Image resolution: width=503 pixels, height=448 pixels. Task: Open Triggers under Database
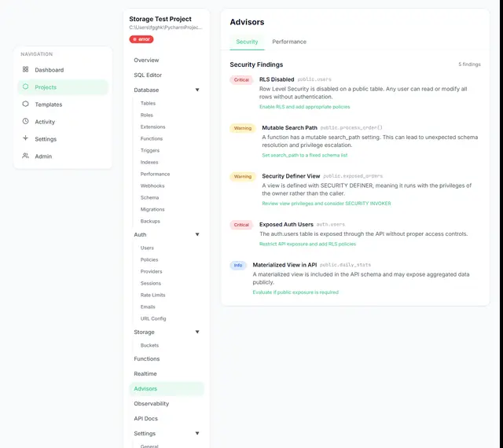click(x=150, y=150)
